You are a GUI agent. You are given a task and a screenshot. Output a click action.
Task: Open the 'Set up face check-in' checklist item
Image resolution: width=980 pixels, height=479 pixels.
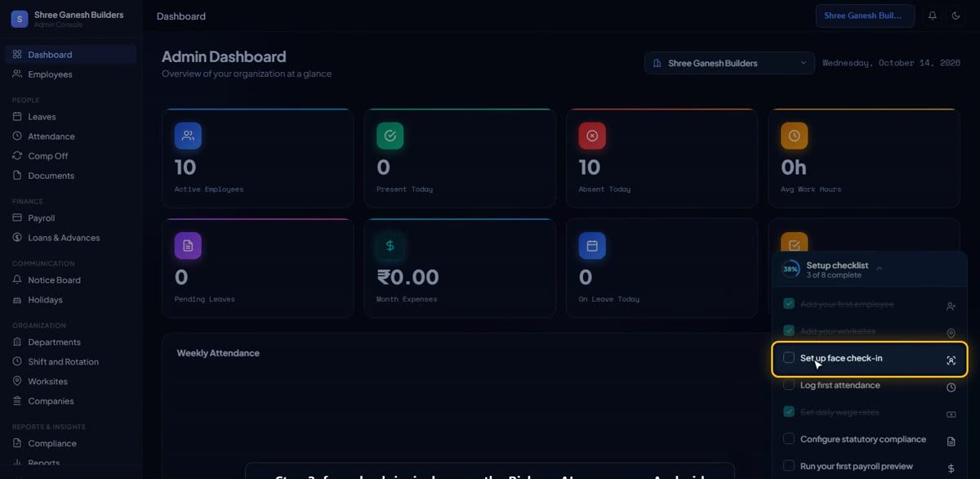[x=870, y=359]
